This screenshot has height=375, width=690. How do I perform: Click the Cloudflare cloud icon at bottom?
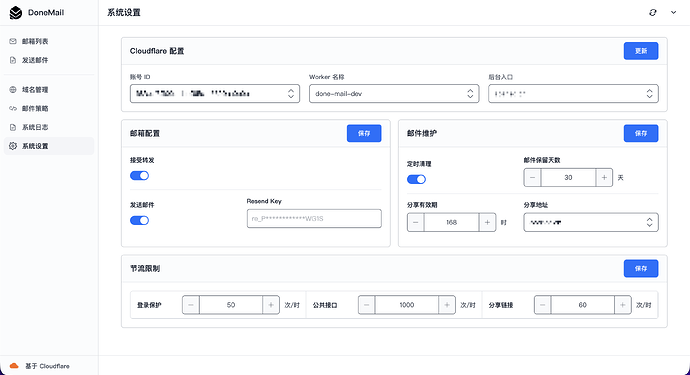[x=14, y=366]
